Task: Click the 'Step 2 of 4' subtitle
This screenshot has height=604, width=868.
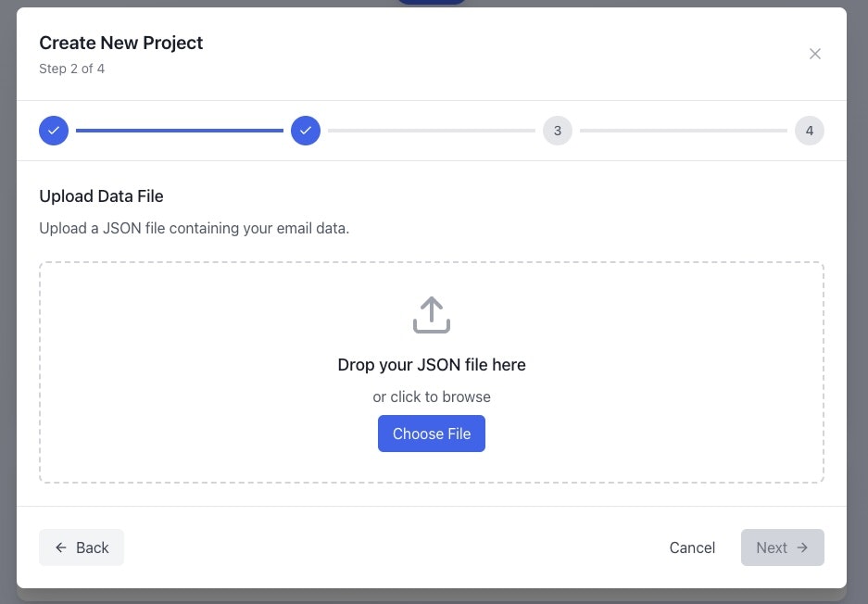Action: (x=71, y=68)
